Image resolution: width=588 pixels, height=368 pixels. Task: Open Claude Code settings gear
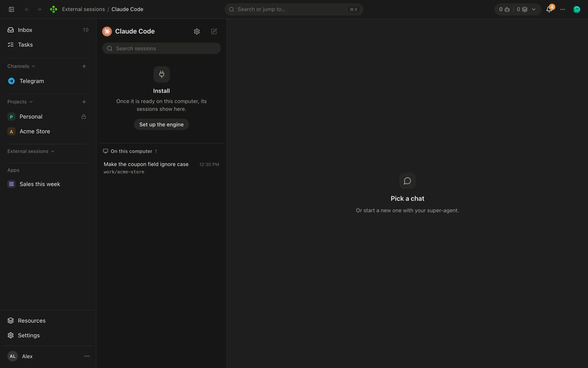(x=197, y=31)
